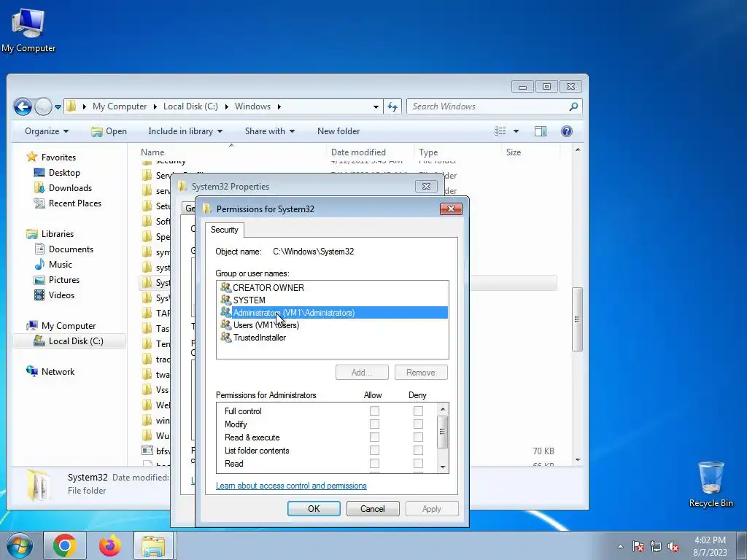
Task: Select the Security tab in Permissions dialog
Action: click(x=225, y=230)
